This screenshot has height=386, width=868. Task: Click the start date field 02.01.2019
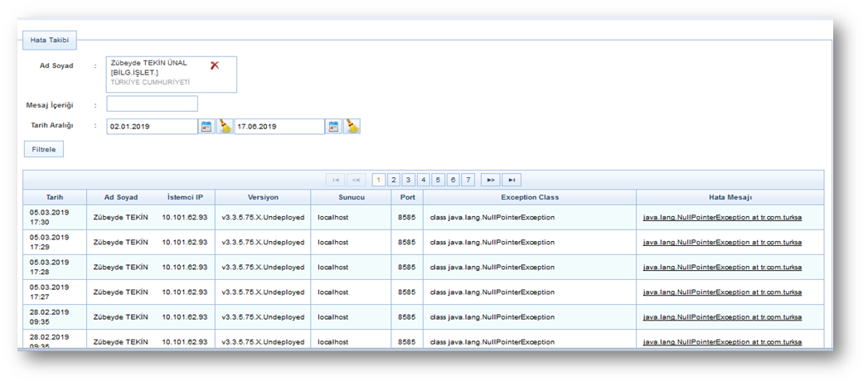[x=152, y=127]
